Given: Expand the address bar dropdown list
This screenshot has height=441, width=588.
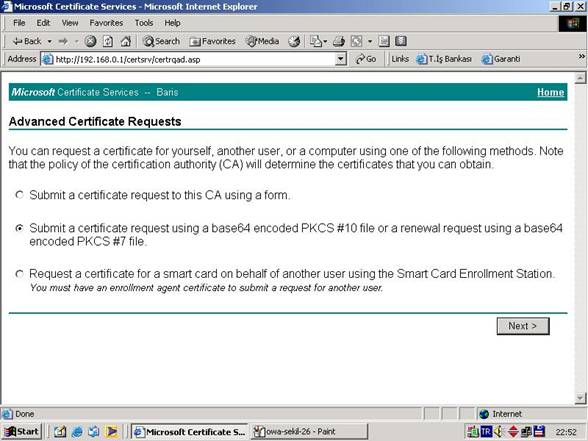Looking at the screenshot, I should pyautogui.click(x=340, y=59).
